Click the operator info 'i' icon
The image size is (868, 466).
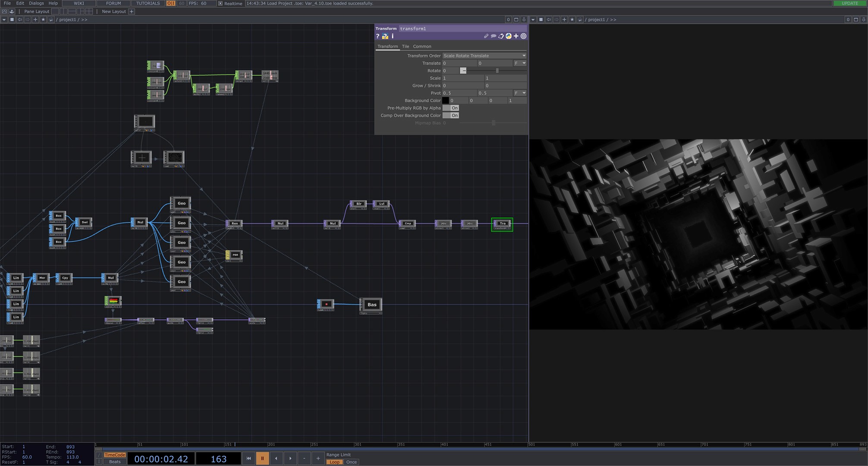tap(393, 36)
